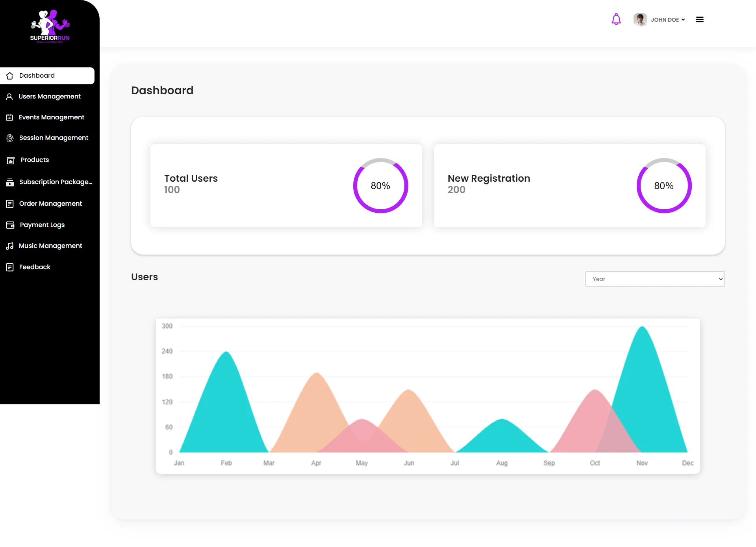Click the New Registration card
Viewport: 756px width, 547px height.
(x=535, y=186)
